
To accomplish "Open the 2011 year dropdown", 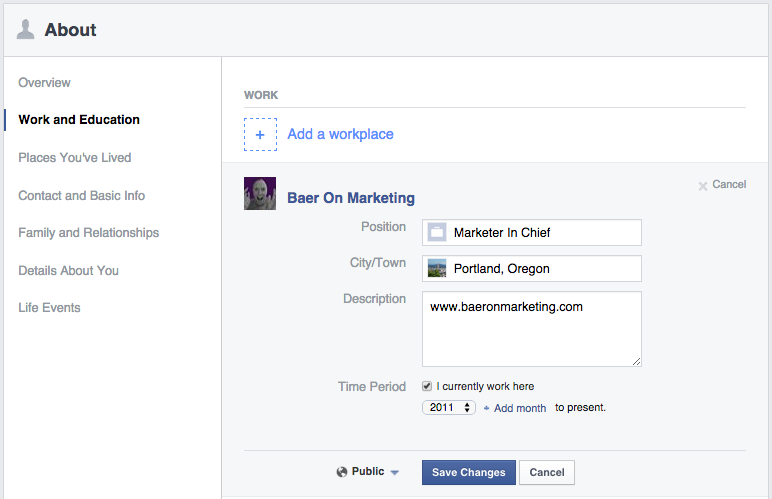I will pos(449,408).
